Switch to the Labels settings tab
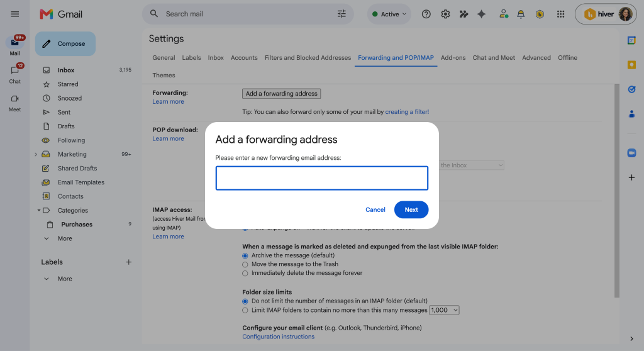This screenshot has height=351, width=644. tap(191, 58)
